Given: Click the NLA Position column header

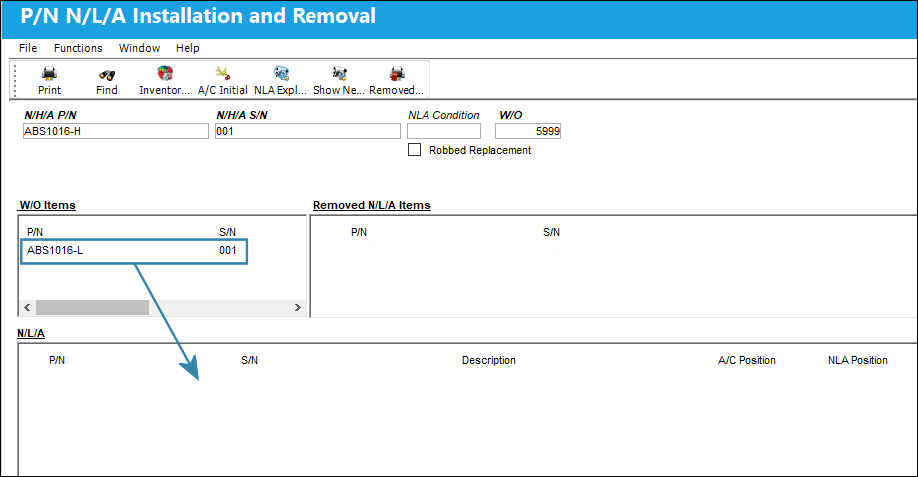Looking at the screenshot, I should 857,361.
